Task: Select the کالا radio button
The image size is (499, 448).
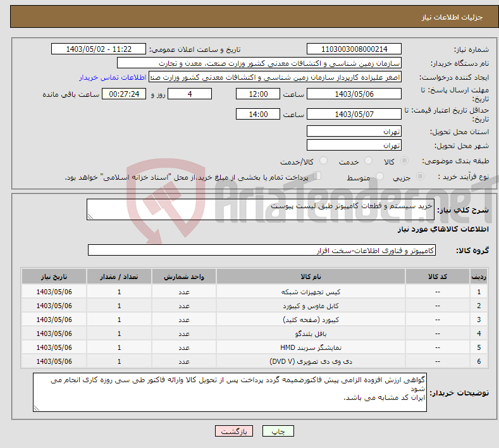Action: 404,161
